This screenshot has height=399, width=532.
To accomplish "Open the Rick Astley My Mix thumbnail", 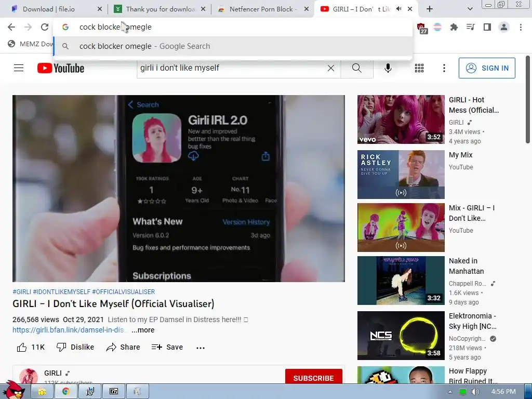I will (x=401, y=175).
